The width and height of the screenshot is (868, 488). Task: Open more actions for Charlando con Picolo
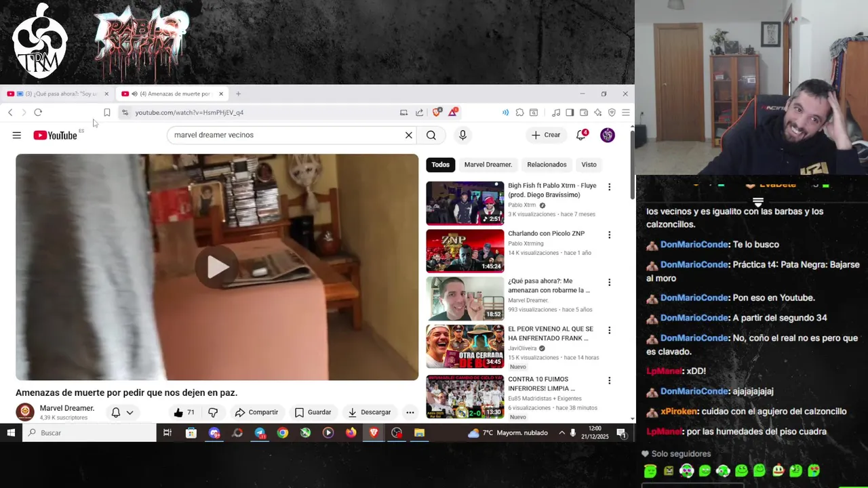pyautogui.click(x=609, y=235)
